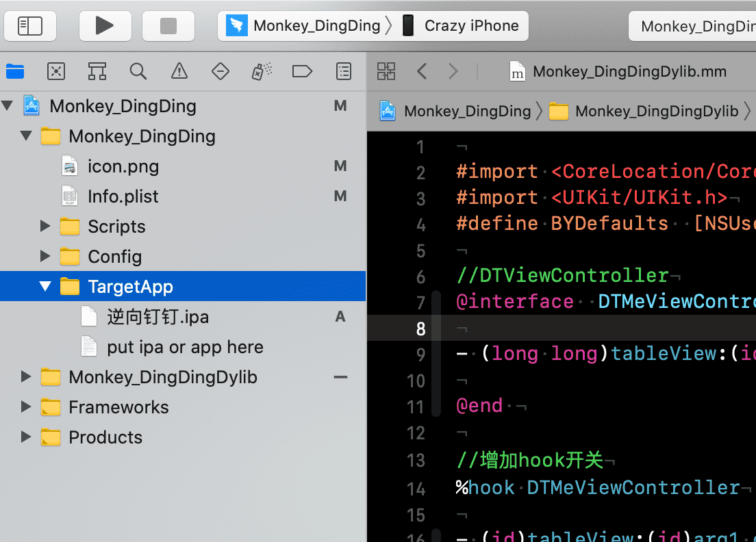The height and width of the screenshot is (542, 756).
Task: Select the TargetApp folder row
Action: (x=183, y=286)
